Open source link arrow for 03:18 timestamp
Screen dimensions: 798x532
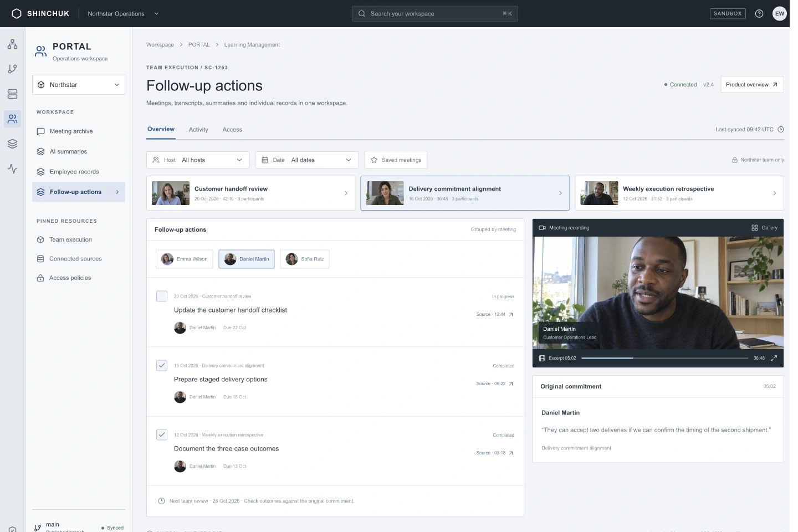point(511,453)
